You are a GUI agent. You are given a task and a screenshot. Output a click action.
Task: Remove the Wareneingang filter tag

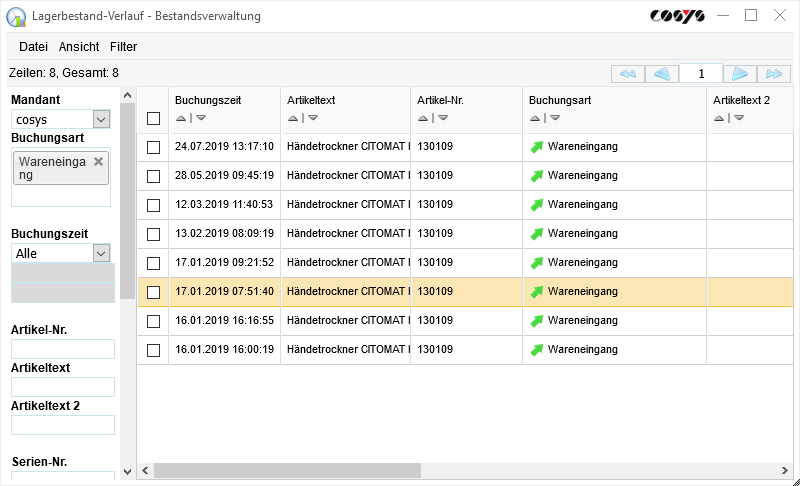(98, 161)
